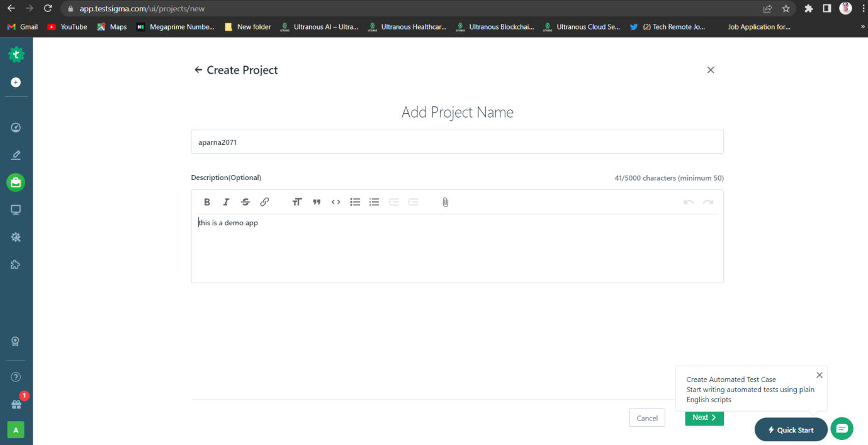Insert a hyperlink in the description editor
Viewport: 868px width, 445px height.
264,201
